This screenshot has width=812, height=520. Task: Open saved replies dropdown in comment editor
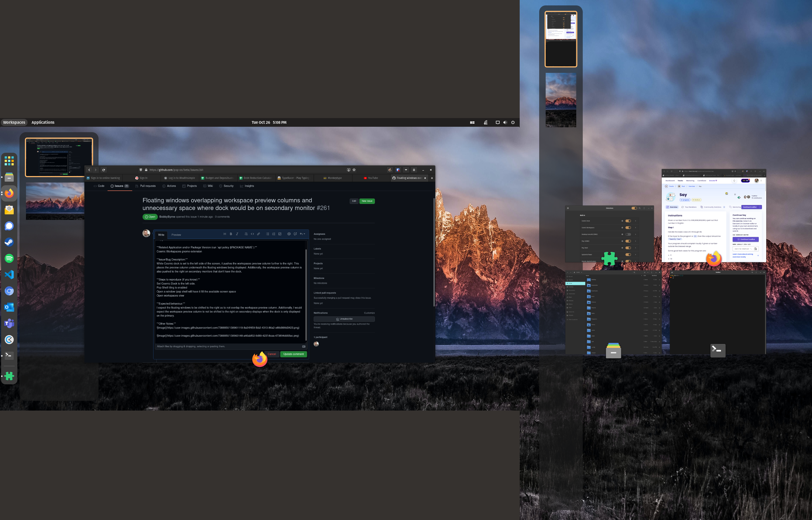[x=303, y=234]
